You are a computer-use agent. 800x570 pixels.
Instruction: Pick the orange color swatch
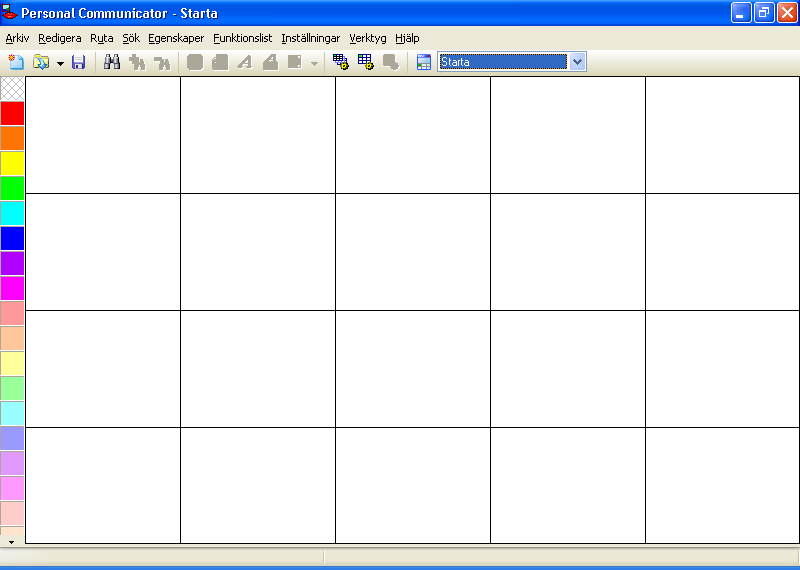pyautogui.click(x=12, y=138)
